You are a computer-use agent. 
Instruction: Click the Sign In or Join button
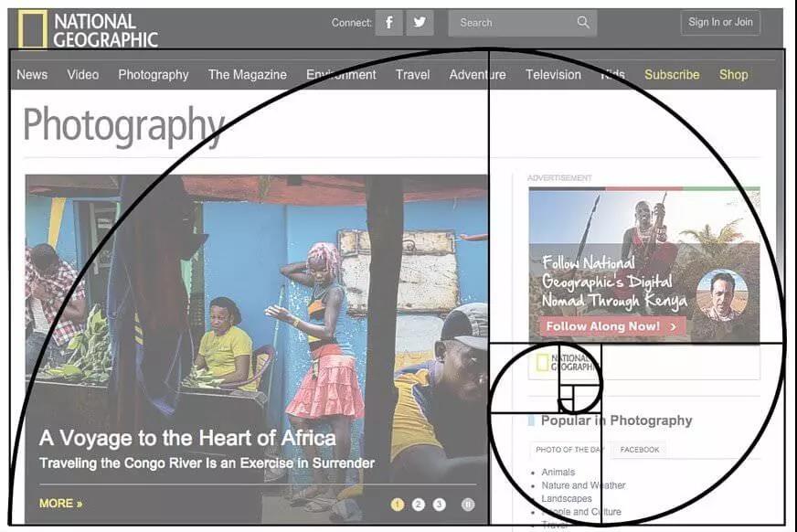[x=720, y=22]
